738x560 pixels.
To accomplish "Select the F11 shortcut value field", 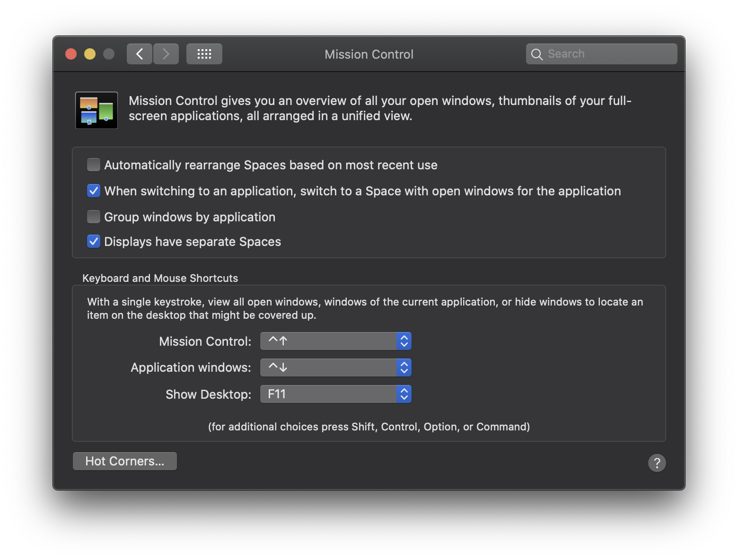I will 326,394.
